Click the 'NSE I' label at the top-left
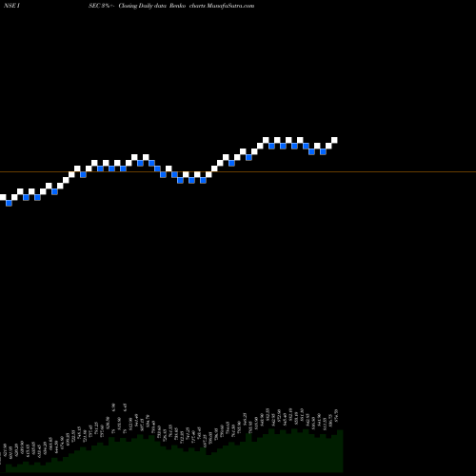 click(x=12, y=6)
